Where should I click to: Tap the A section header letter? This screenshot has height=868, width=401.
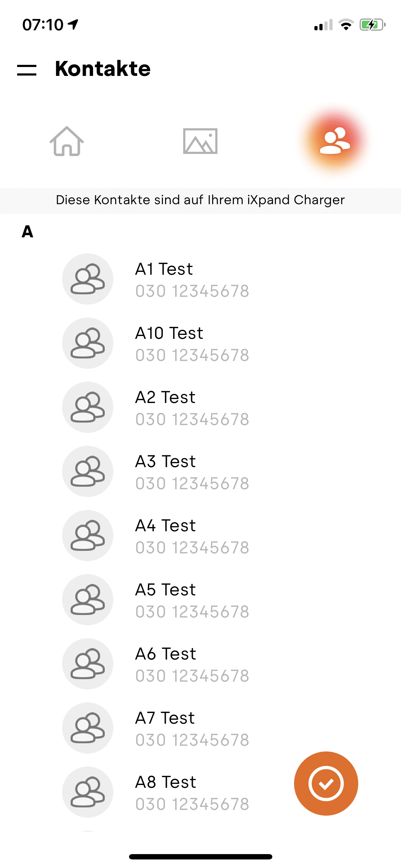pyautogui.click(x=27, y=232)
